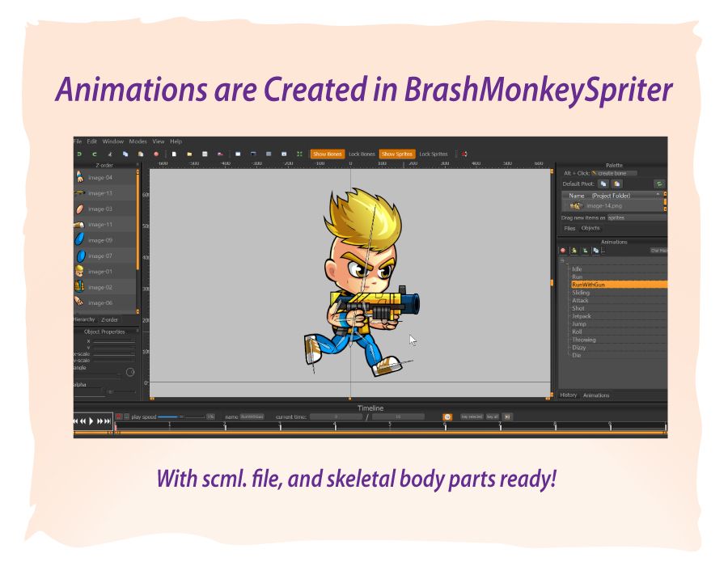Image resolution: width=728 pixels, height=566 pixels.
Task: Switch to the Hierarchy tab
Action: (84, 319)
